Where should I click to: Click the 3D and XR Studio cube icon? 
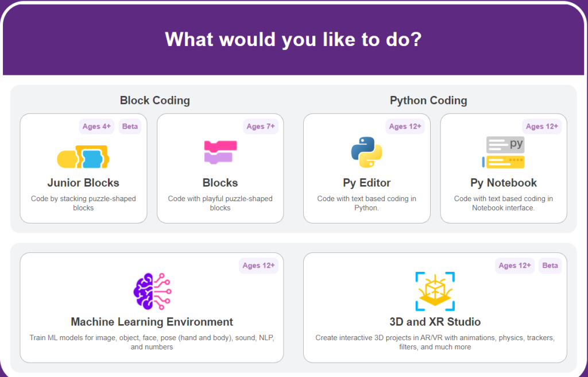click(435, 291)
